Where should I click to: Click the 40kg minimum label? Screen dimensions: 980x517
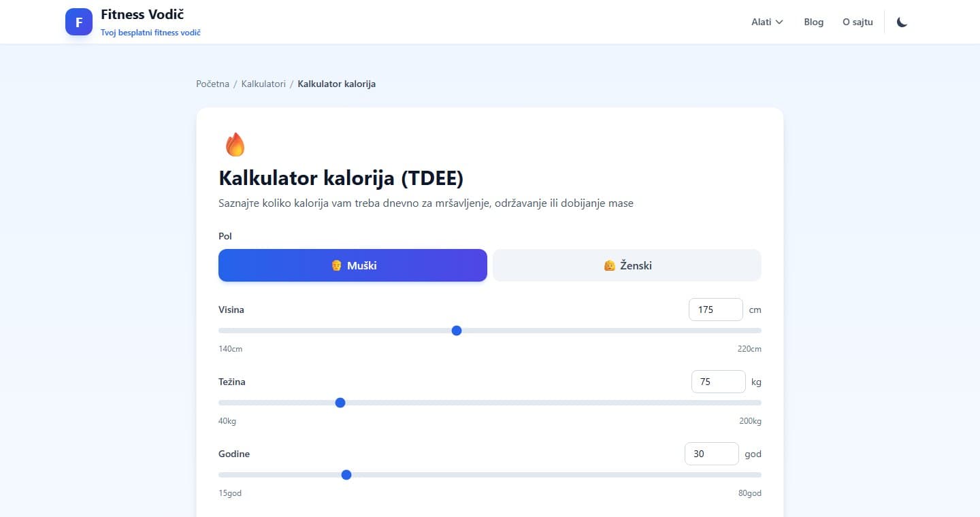[x=227, y=421]
